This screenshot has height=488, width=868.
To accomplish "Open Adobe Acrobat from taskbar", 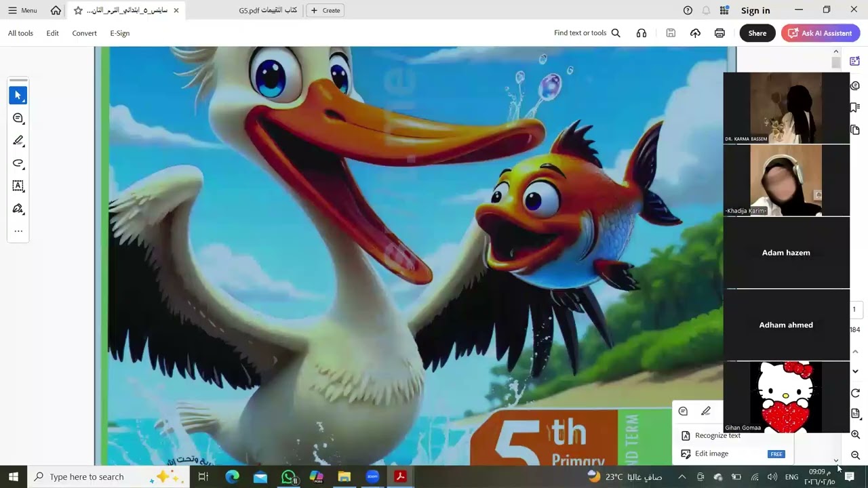I will (400, 476).
